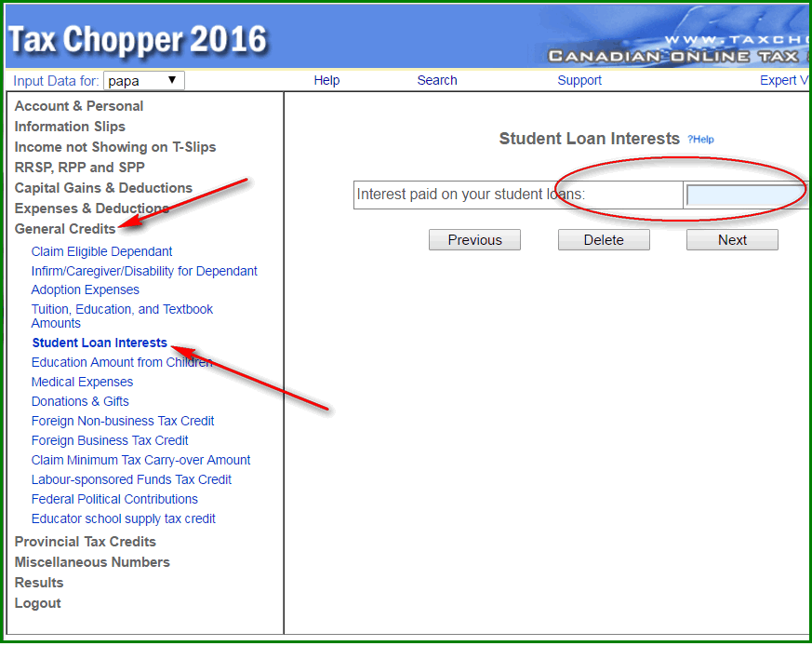The image size is (812, 646).
Task: Open Miscellaneous Numbers section
Action: (x=92, y=562)
